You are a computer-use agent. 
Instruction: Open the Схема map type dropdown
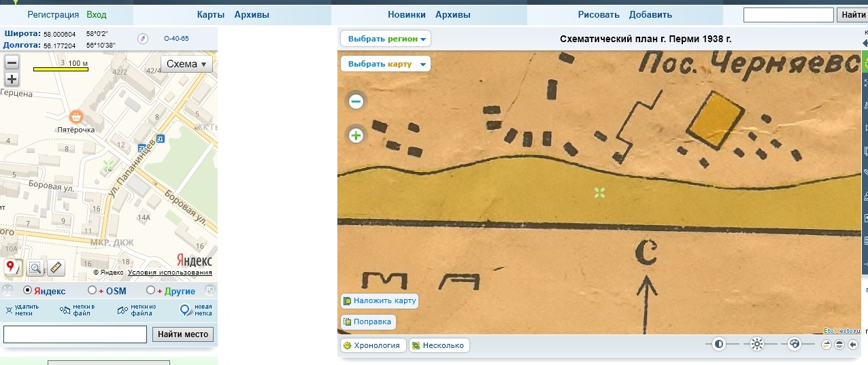pyautogui.click(x=186, y=64)
